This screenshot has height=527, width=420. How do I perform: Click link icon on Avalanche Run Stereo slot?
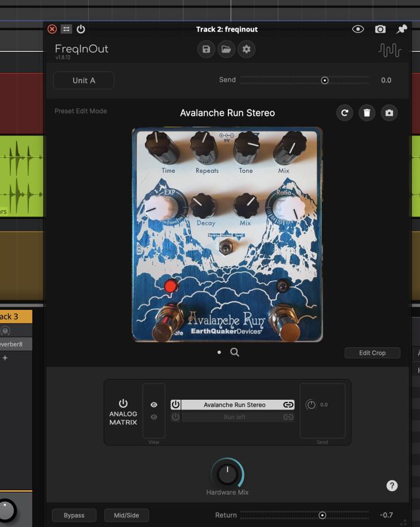pyautogui.click(x=288, y=405)
